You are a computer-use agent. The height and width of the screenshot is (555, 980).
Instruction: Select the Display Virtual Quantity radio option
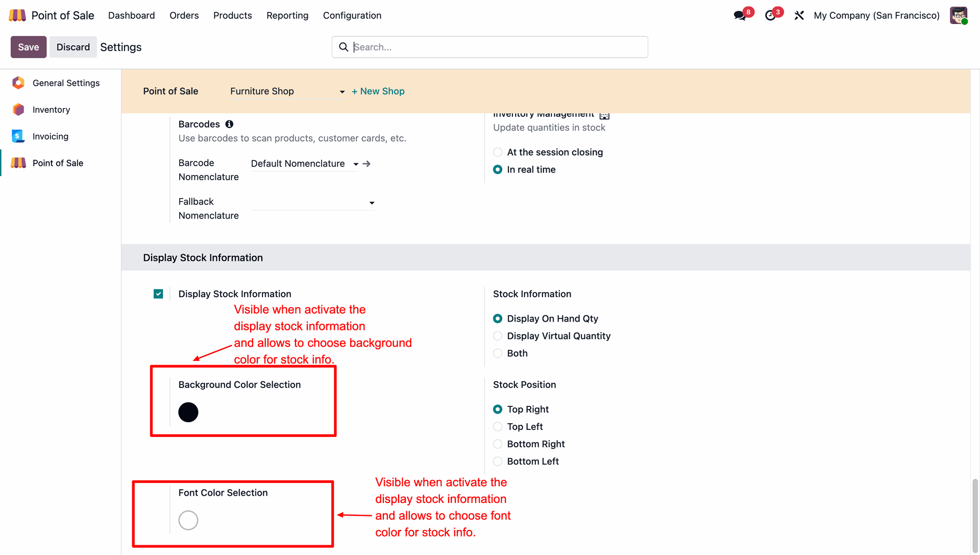click(498, 336)
